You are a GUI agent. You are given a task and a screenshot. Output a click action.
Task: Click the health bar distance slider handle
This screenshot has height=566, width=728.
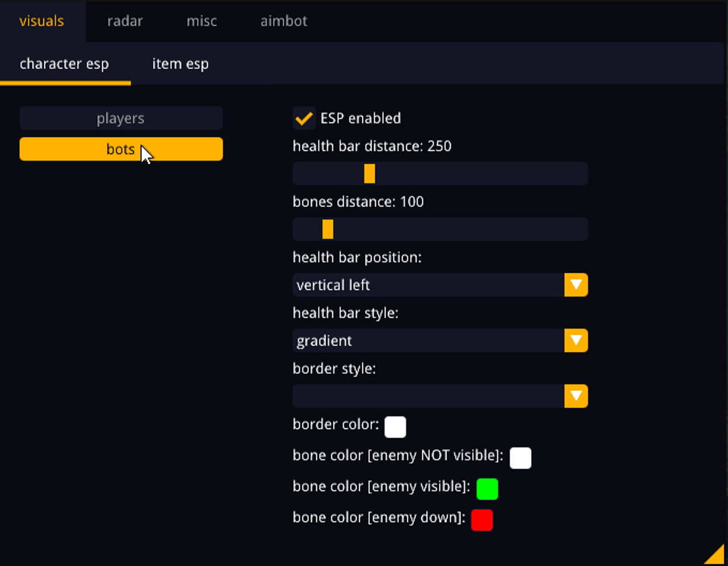coord(370,173)
